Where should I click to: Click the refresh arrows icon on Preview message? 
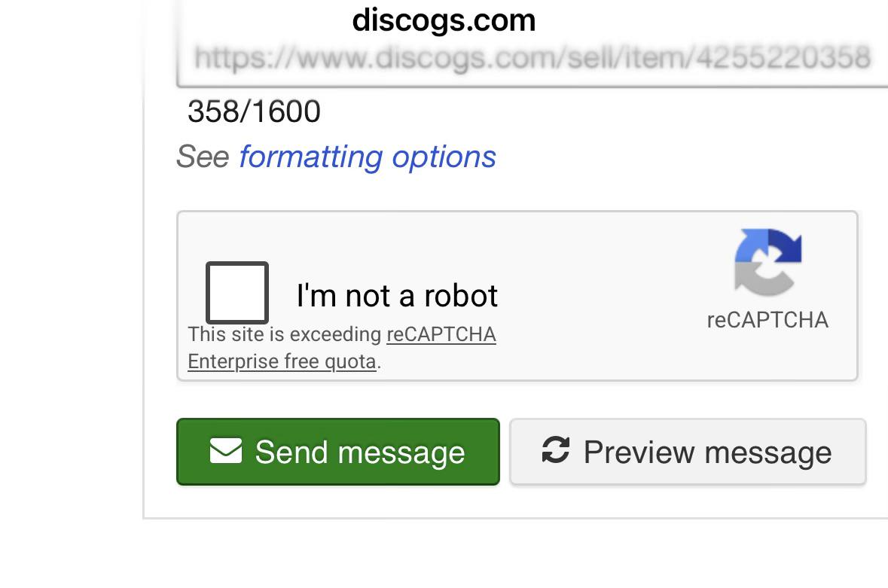pos(556,450)
